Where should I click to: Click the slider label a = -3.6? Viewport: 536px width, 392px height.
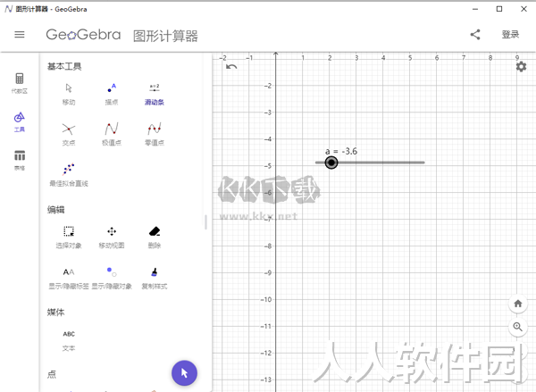tap(341, 151)
